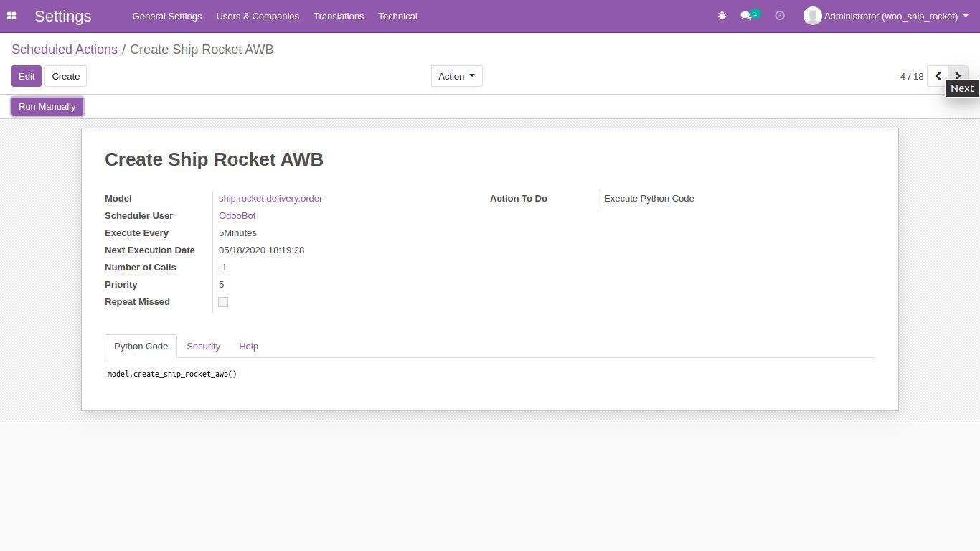
Task: Go to next record arrow
Action: pyautogui.click(x=958, y=75)
